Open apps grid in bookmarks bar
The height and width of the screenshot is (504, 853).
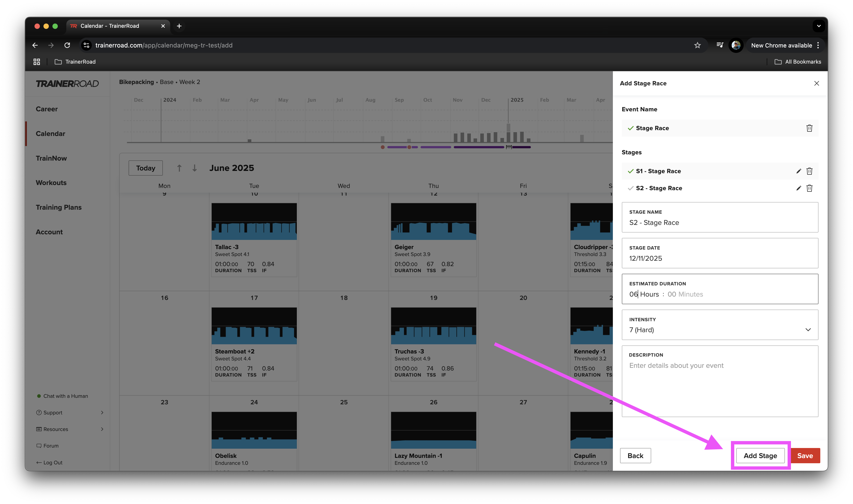click(x=37, y=62)
